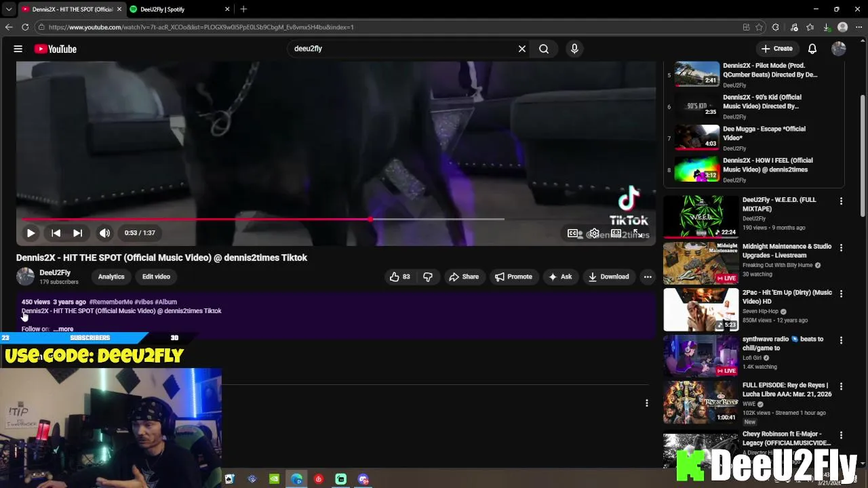The image size is (868, 488).
Task: Click the Promote button
Action: click(x=513, y=277)
